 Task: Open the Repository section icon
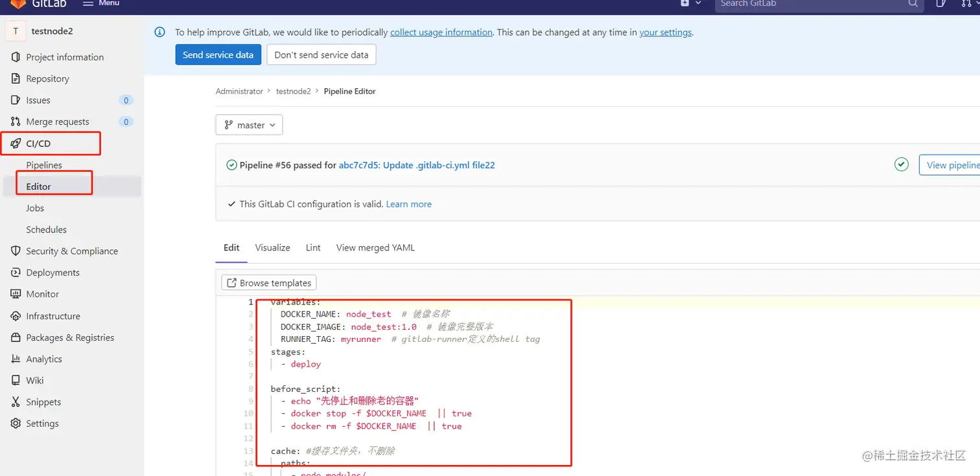click(x=16, y=78)
